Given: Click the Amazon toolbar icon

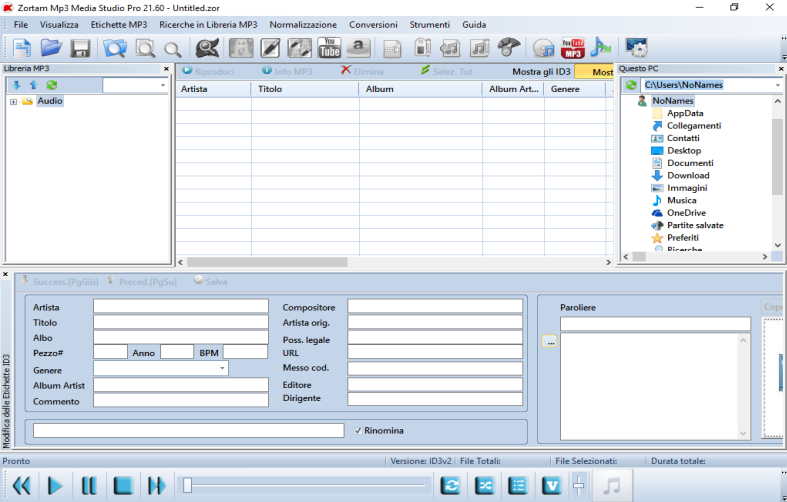Looking at the screenshot, I should tap(358, 48).
